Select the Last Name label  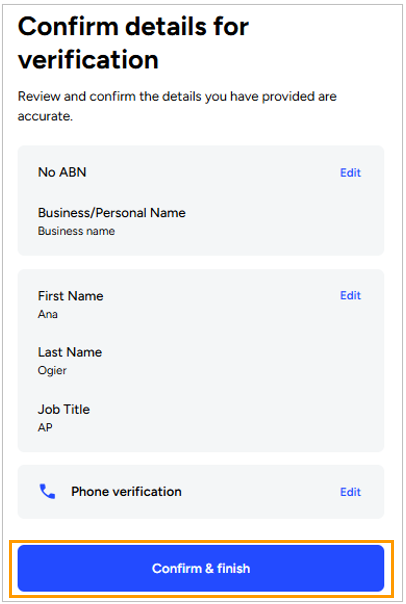70,352
